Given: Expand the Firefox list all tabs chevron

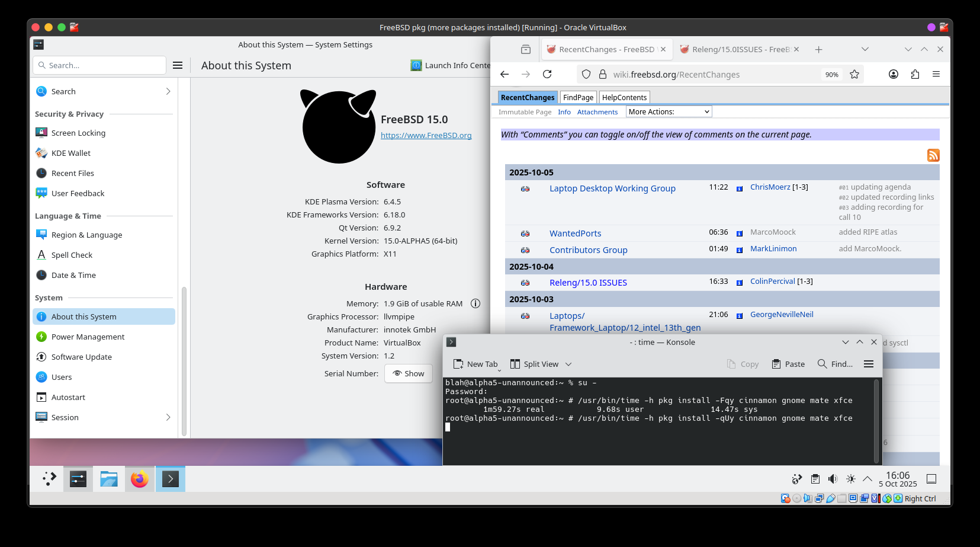Looking at the screenshot, I should pos(865,49).
